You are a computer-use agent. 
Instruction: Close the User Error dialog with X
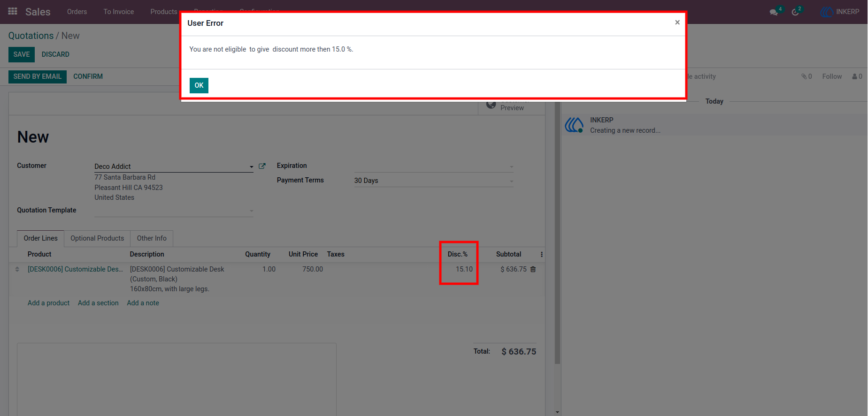coord(677,23)
